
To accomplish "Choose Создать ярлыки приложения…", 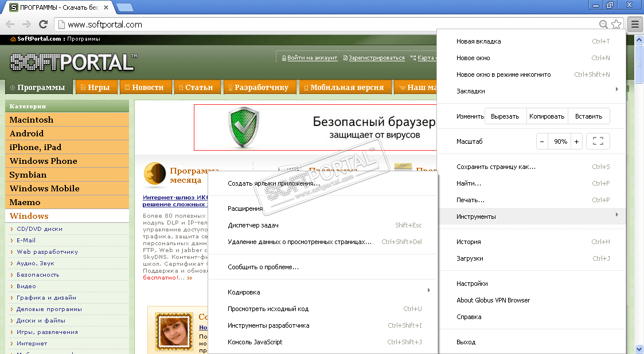I will [x=323, y=183].
